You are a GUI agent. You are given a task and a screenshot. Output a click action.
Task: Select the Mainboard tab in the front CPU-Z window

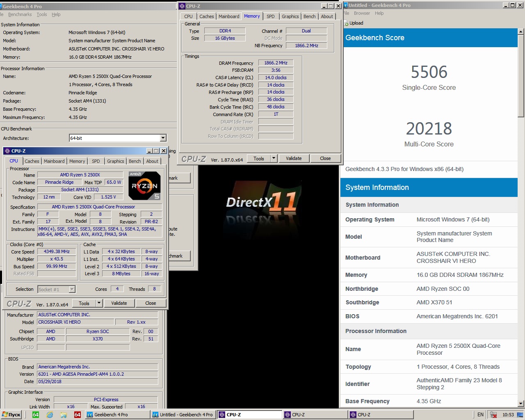click(54, 161)
